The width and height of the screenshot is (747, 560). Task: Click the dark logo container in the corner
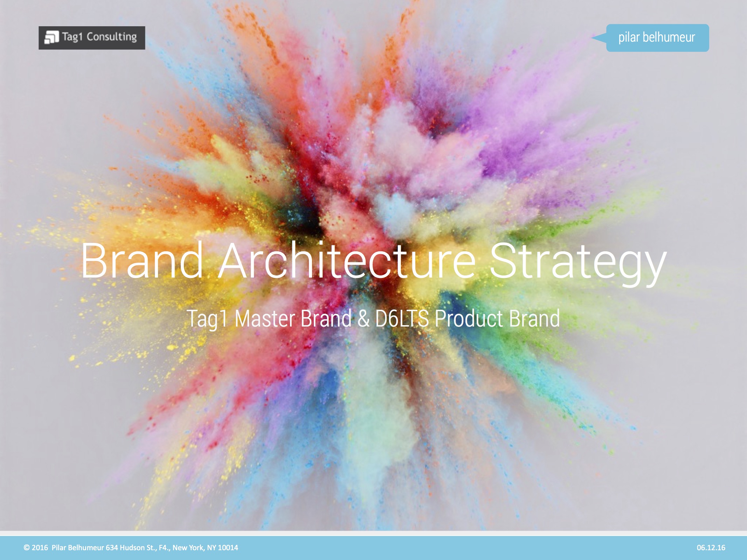(x=92, y=37)
